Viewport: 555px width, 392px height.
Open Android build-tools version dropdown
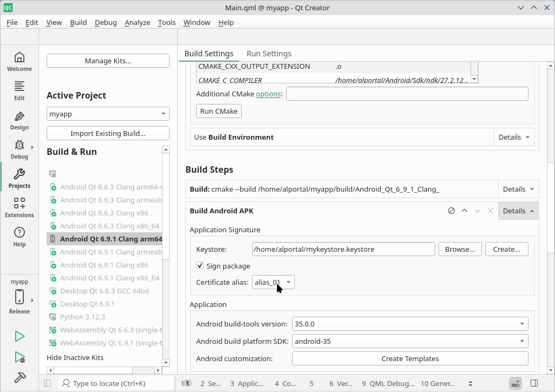[410, 324]
